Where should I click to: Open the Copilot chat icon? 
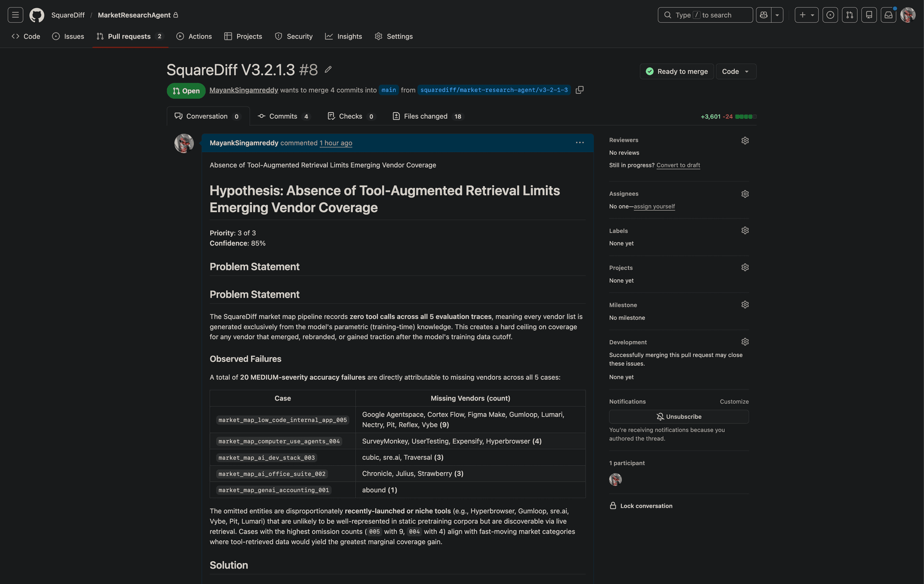pyautogui.click(x=764, y=15)
